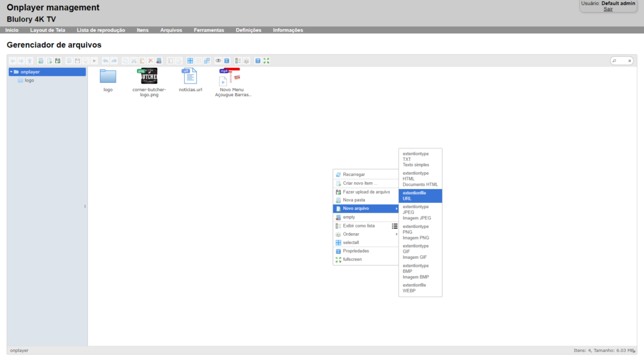Clear the search box with its X button
Screen dimensions: 644x362
coord(630,61)
